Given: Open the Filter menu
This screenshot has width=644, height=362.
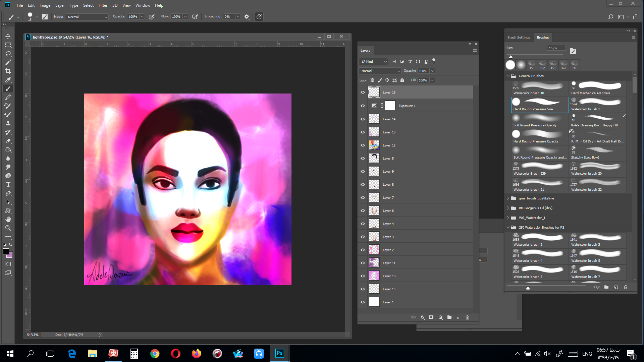Looking at the screenshot, I should [x=103, y=5].
